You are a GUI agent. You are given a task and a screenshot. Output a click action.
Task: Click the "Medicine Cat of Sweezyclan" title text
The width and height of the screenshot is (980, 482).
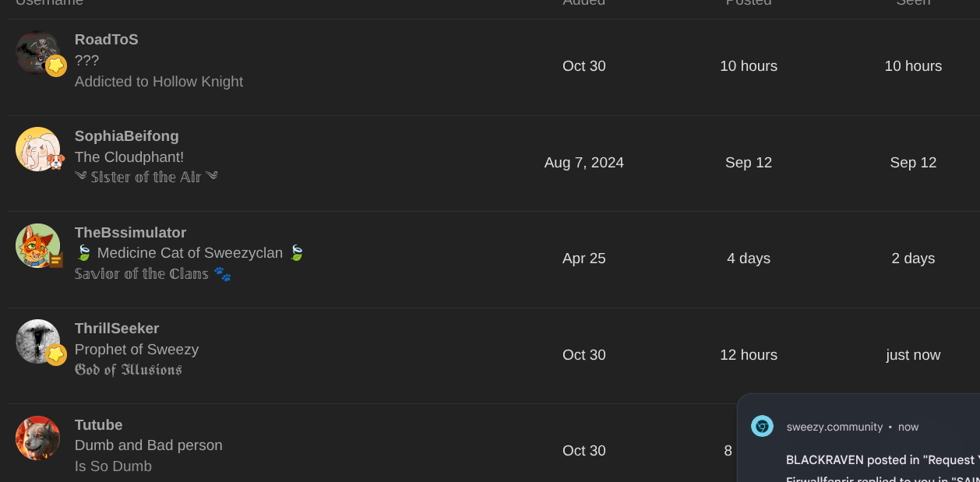pyautogui.click(x=189, y=253)
